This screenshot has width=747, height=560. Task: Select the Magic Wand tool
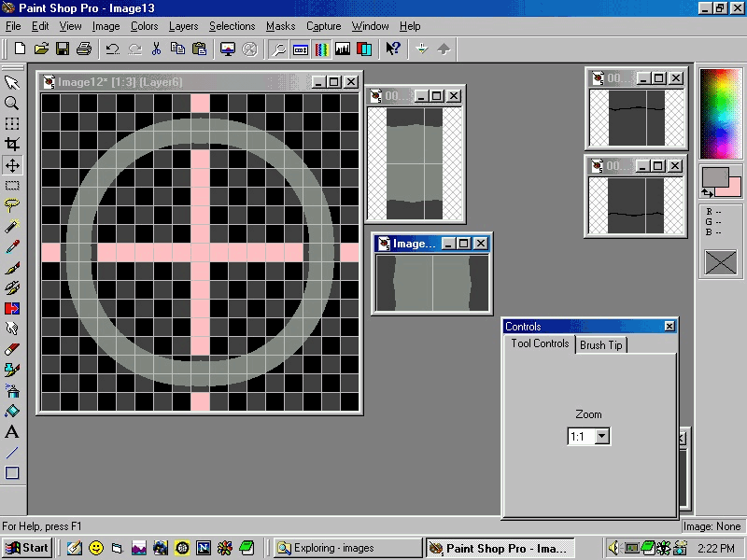12,226
